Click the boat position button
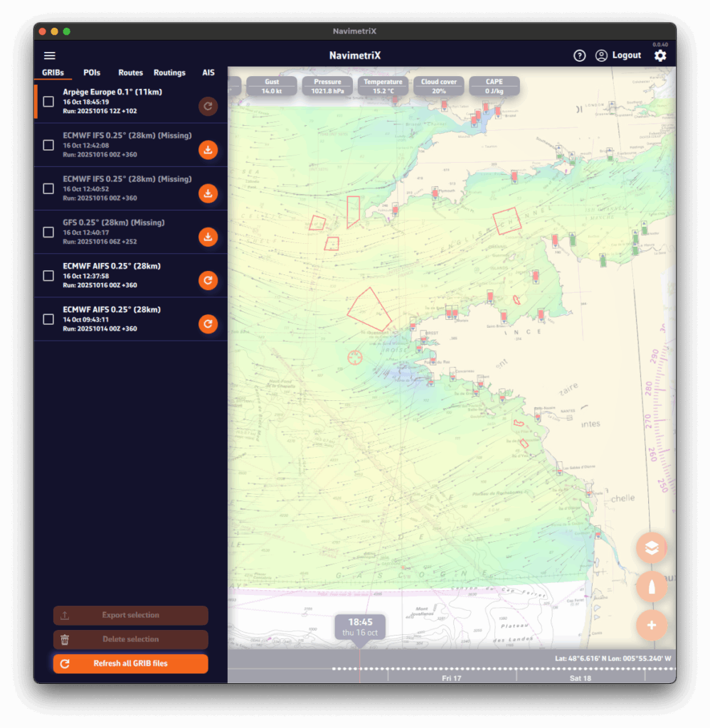The height and width of the screenshot is (728, 710). tap(652, 587)
